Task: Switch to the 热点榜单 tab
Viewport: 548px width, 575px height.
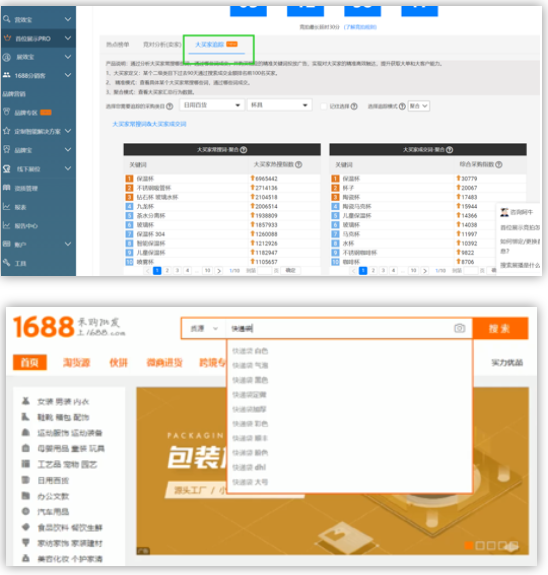Action: pyautogui.click(x=117, y=44)
